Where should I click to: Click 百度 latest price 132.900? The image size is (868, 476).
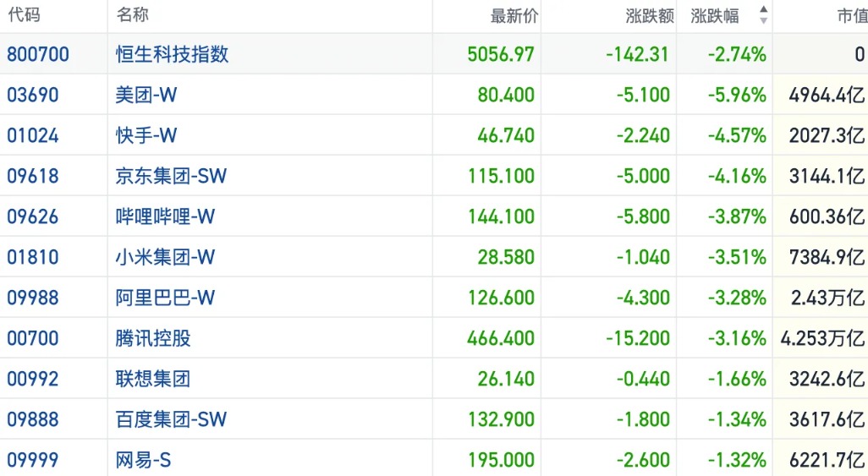click(x=502, y=419)
